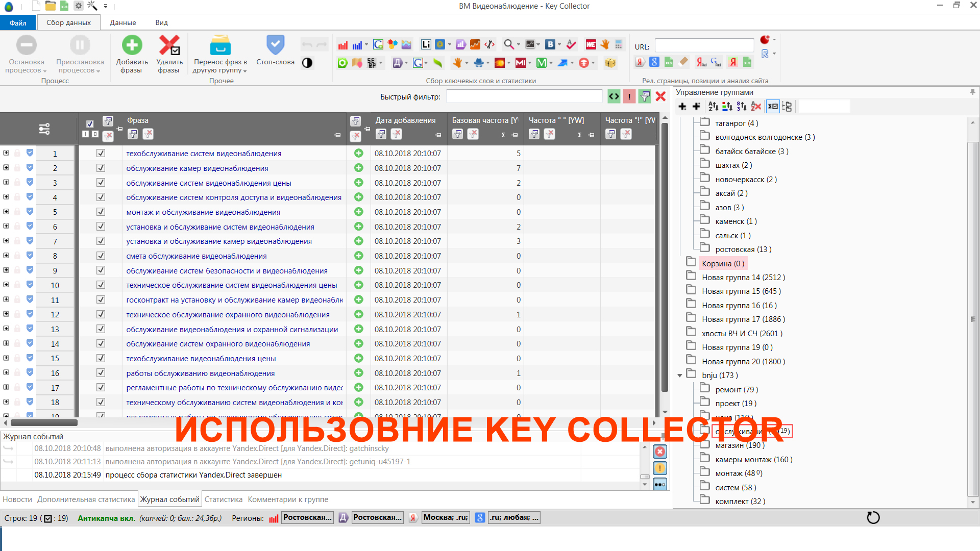Click the red WE toolbar icon
This screenshot has width=980, height=551.
[591, 45]
